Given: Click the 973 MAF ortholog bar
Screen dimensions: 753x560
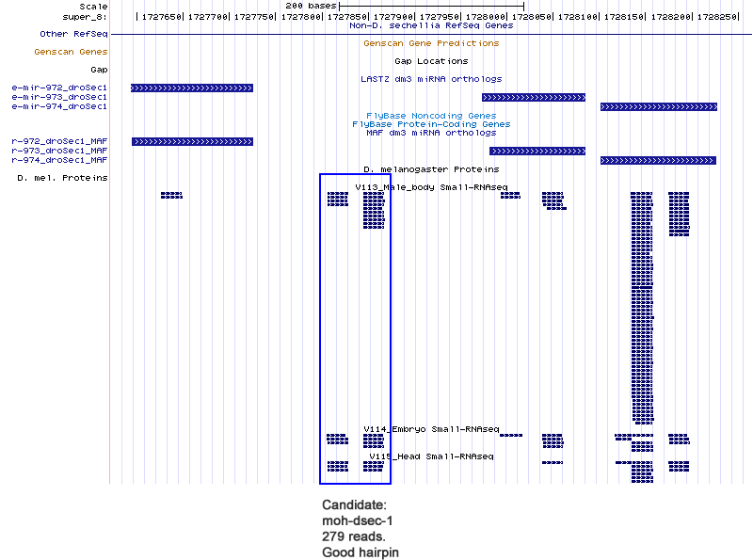Looking at the screenshot, I should 537,151.
